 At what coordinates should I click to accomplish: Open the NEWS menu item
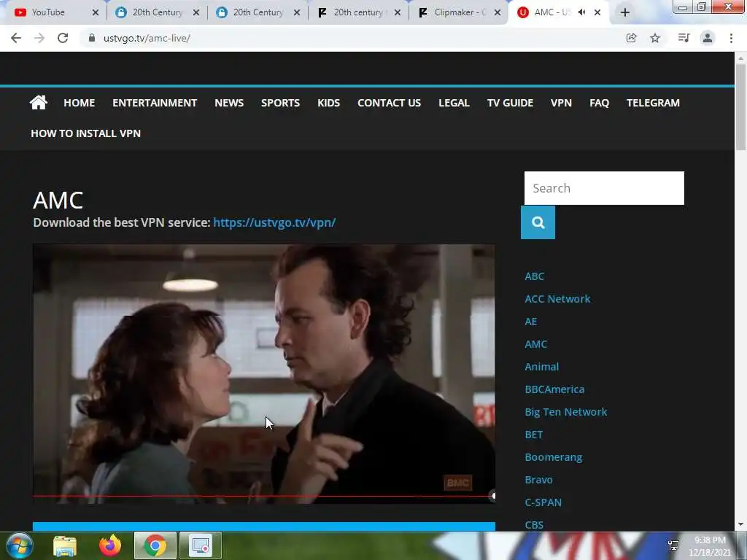click(229, 103)
